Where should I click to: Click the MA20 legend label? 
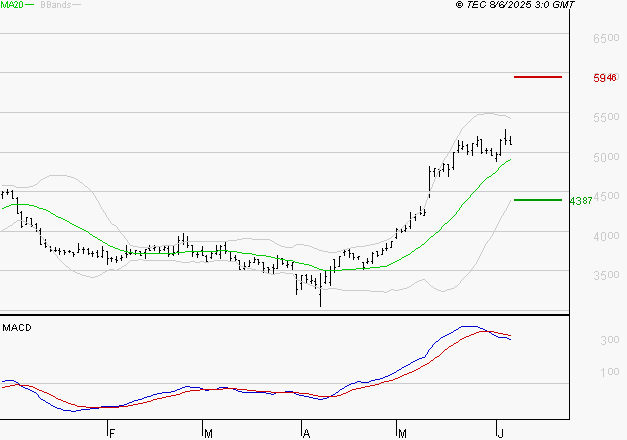click(12, 5)
